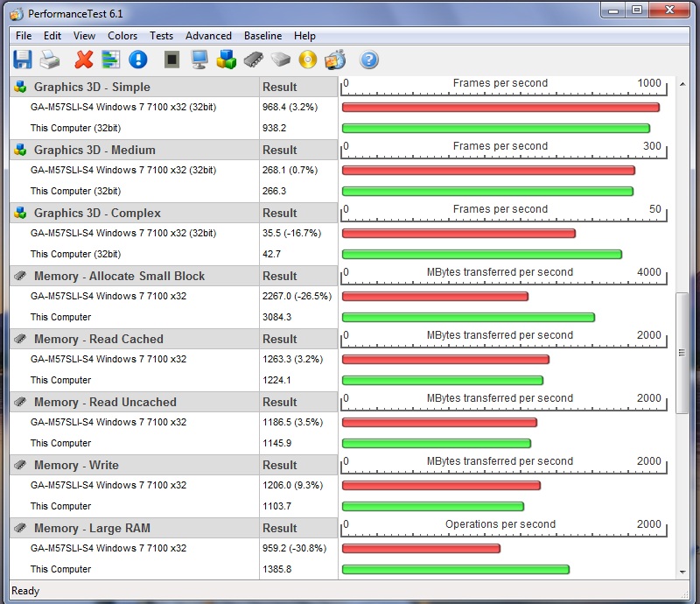Select the Graphics 3D - Complex header
The height and width of the screenshot is (604, 700).
click(x=135, y=213)
